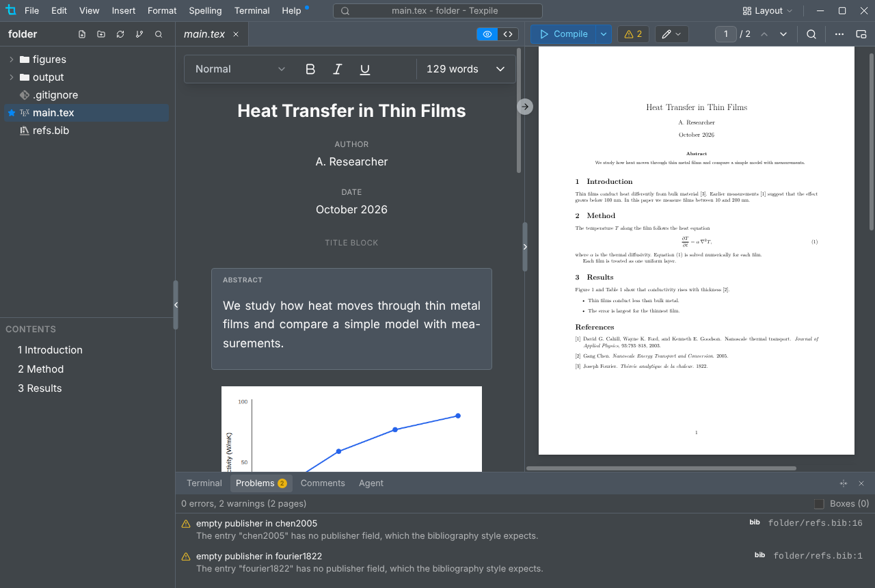
Task: Switch to visual preview mode with eye icon
Action: coord(487,34)
